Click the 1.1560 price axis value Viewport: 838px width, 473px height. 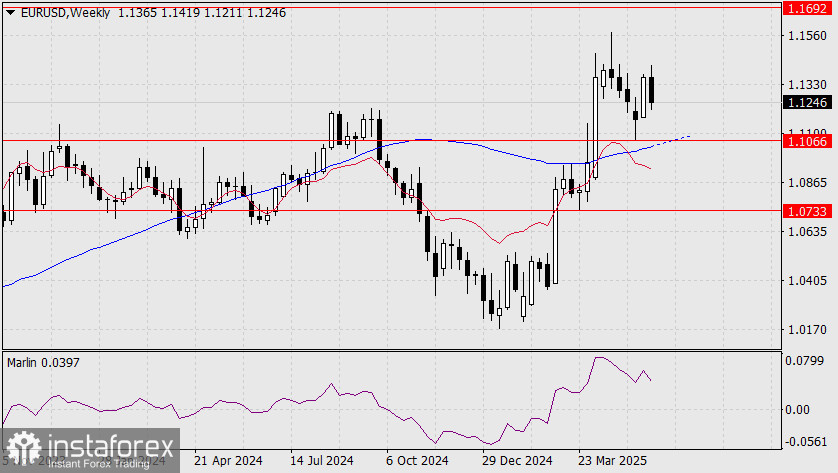(807, 36)
